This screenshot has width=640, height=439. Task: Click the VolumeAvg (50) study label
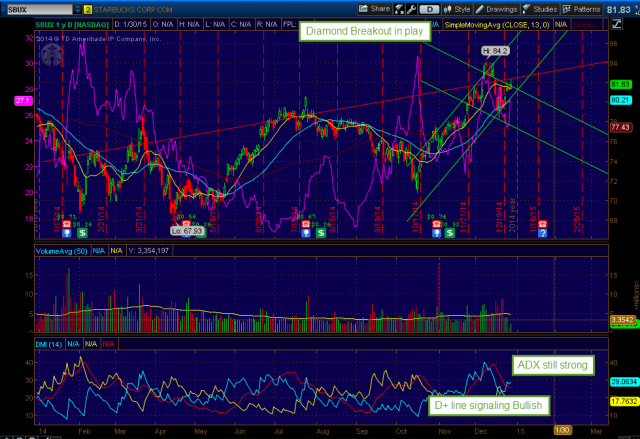[x=62, y=251]
